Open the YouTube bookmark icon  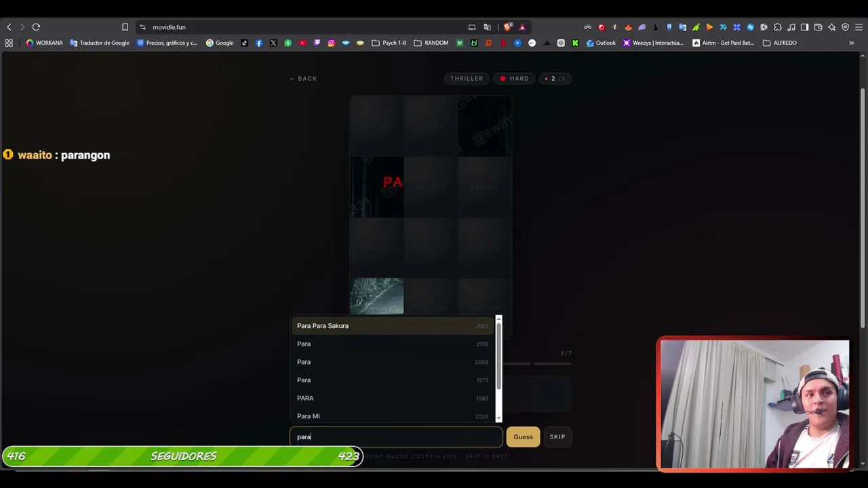[302, 43]
